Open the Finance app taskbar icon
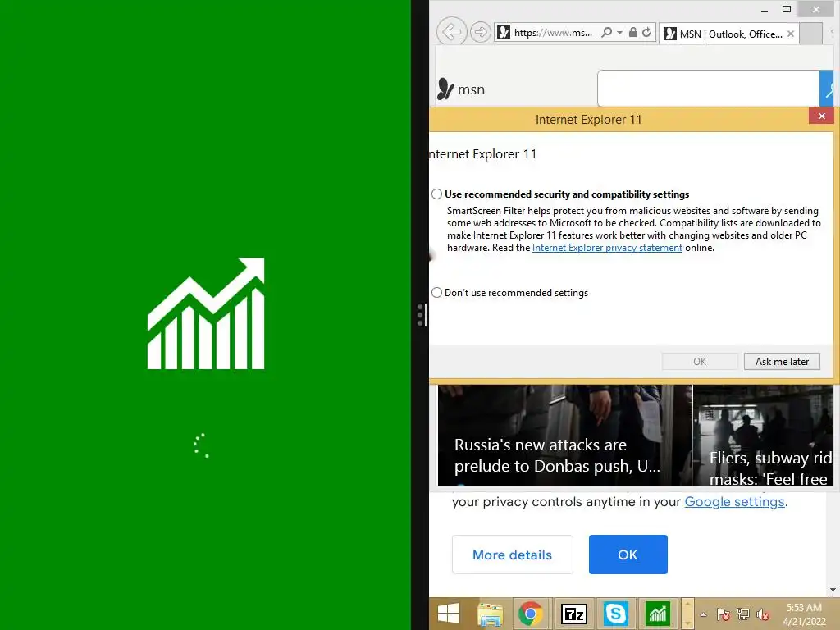Screen dimensions: 840x630 (657, 614)
